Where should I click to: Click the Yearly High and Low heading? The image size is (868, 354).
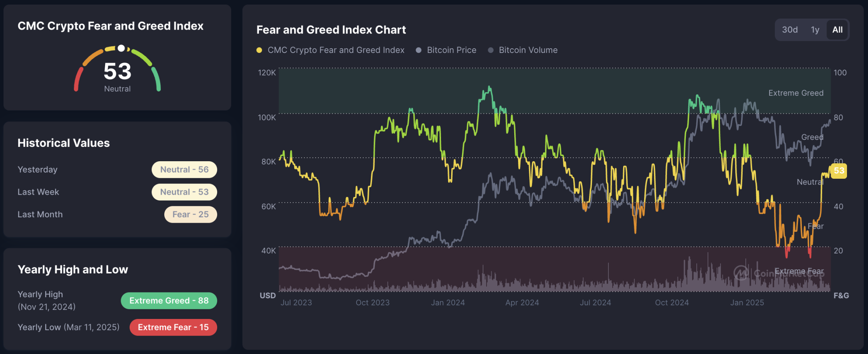pos(73,269)
